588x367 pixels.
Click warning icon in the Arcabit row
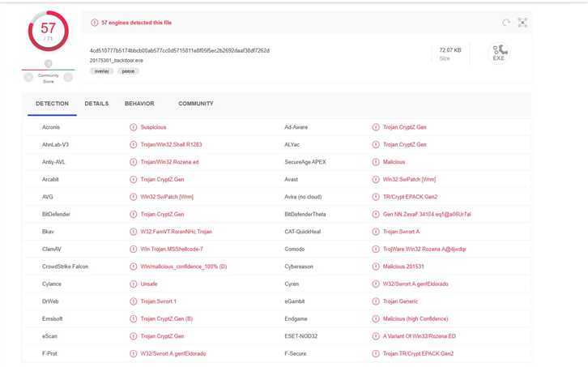click(133, 179)
